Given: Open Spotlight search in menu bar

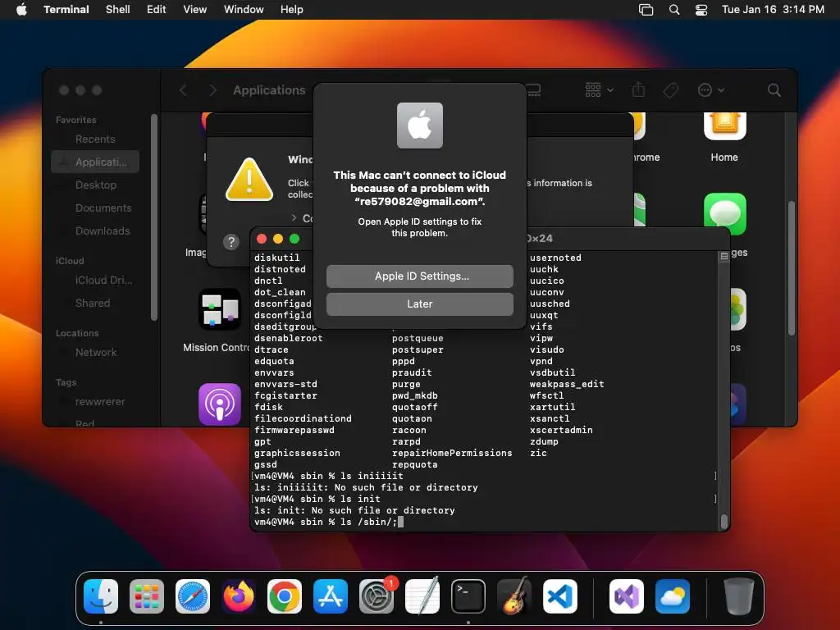Looking at the screenshot, I should click(674, 10).
